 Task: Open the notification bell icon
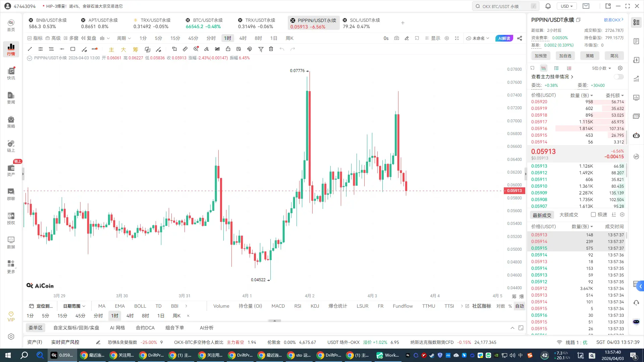pos(548,6)
